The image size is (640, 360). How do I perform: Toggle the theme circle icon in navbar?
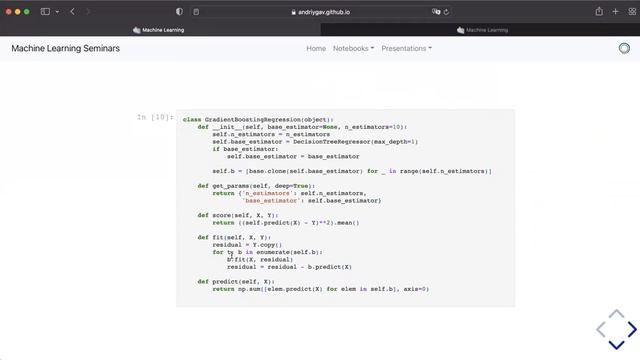click(624, 48)
